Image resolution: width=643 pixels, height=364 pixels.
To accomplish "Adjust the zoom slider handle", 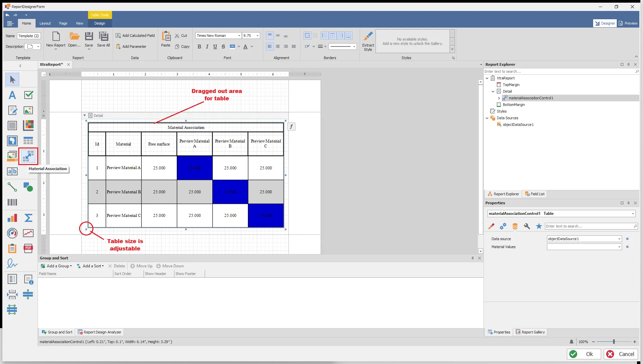I will tap(613, 342).
